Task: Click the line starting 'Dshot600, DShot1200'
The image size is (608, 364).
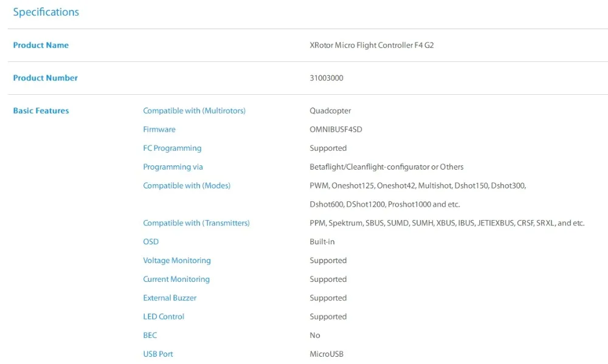Action: point(385,204)
